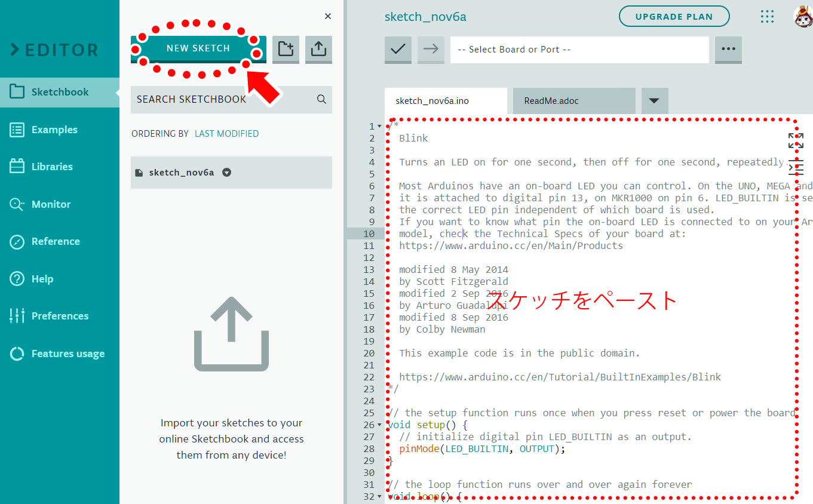Click the search magnifier icon

click(x=321, y=99)
